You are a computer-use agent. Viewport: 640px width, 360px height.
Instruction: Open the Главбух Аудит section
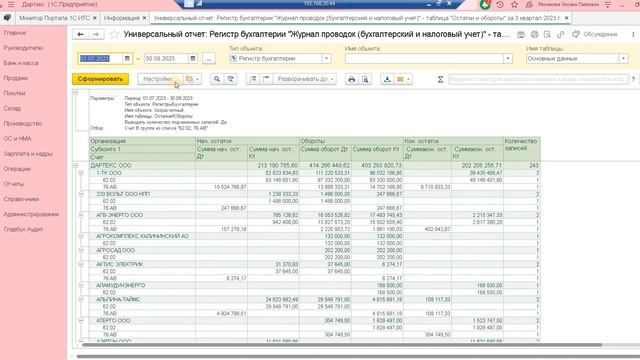(23, 229)
